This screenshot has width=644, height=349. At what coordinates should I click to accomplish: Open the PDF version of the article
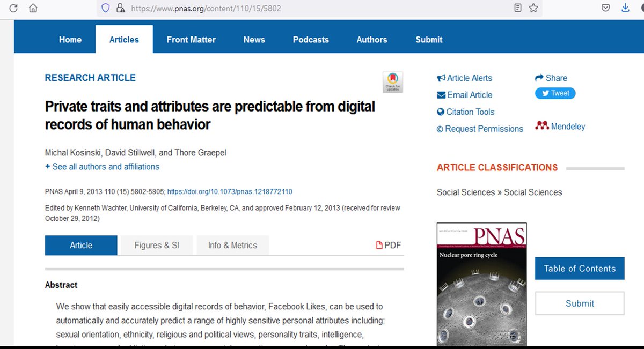click(x=389, y=245)
